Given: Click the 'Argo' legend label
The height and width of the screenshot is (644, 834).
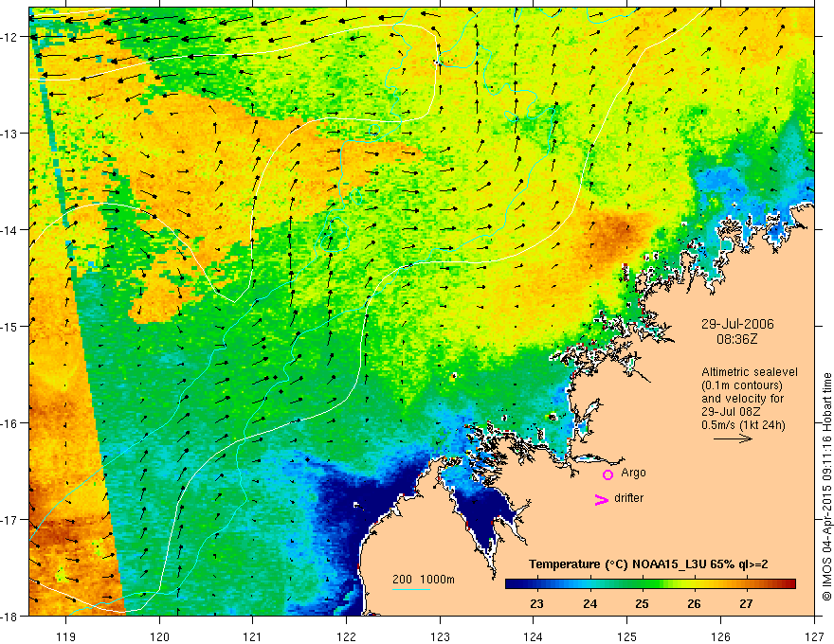Looking at the screenshot, I should click(x=633, y=473).
